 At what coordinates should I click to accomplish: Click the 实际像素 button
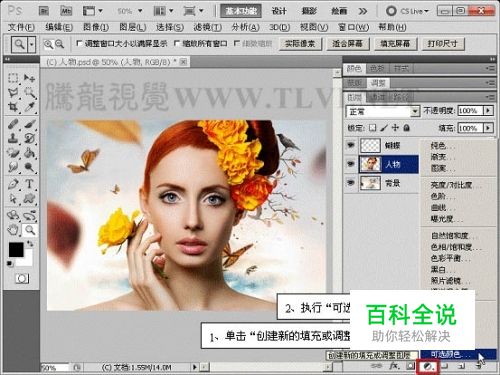coord(300,44)
